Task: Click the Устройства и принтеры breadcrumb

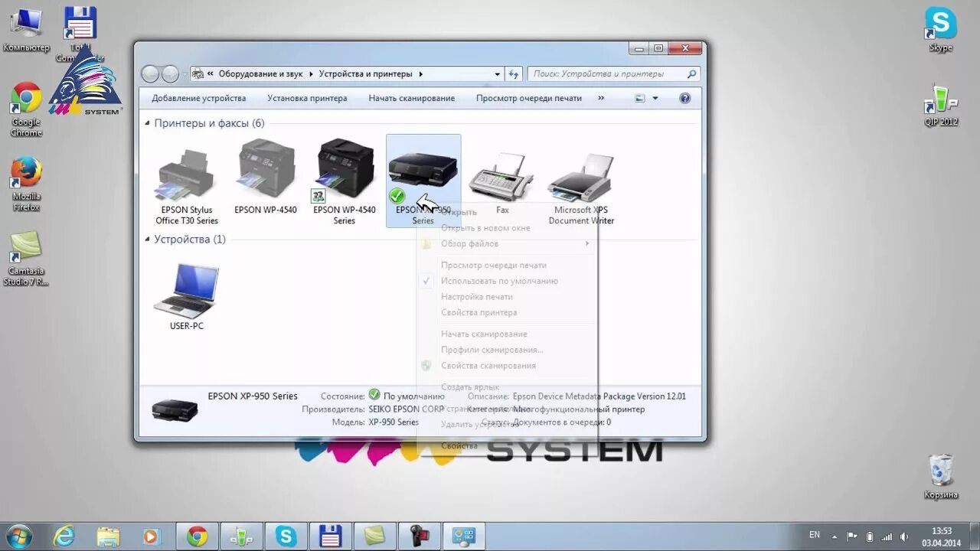Action: point(366,74)
